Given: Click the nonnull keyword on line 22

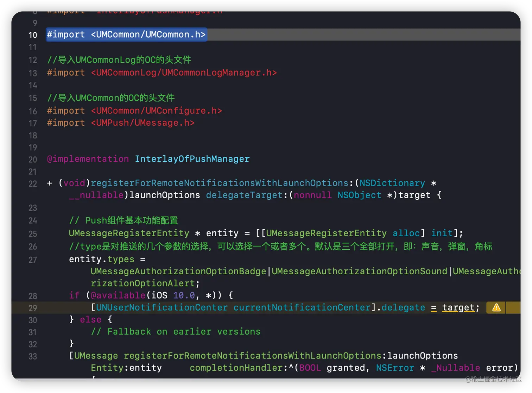Looking at the screenshot, I should (x=312, y=195).
